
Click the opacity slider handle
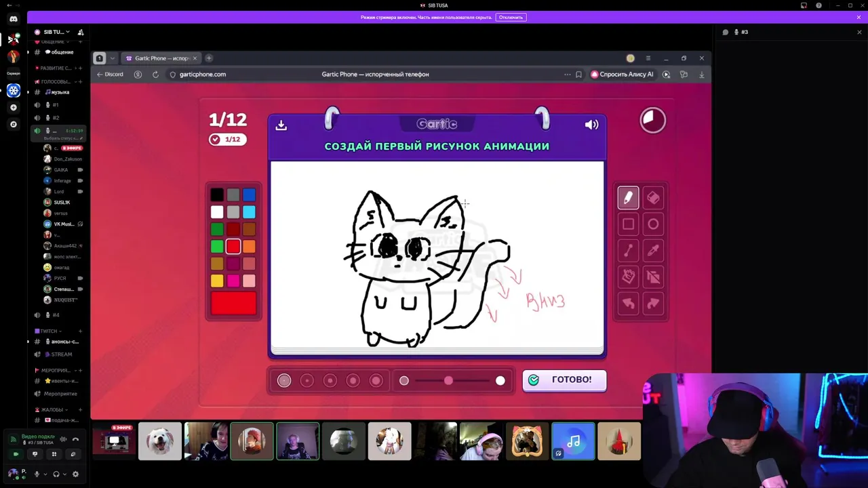click(448, 381)
